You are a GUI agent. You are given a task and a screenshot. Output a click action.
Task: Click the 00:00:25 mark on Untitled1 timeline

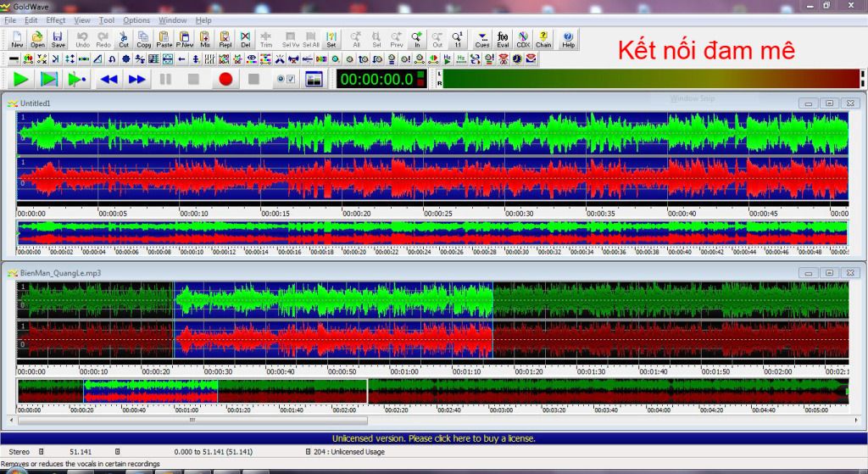coord(438,213)
